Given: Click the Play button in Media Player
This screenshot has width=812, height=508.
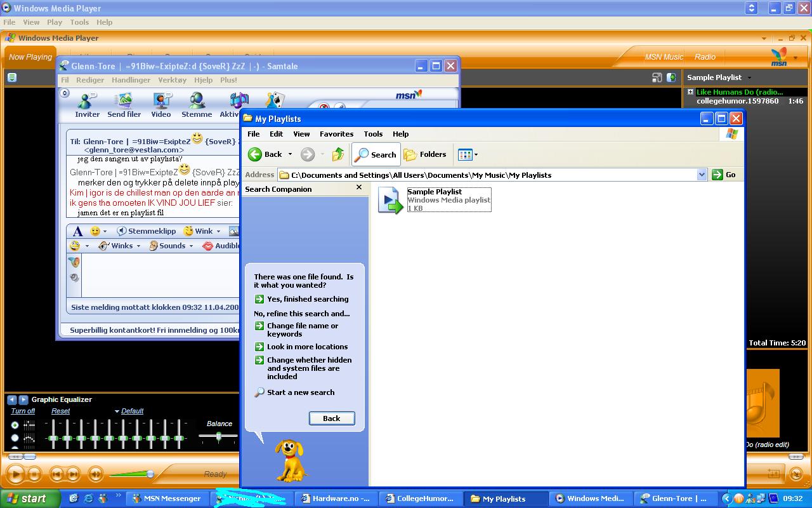Looking at the screenshot, I should pyautogui.click(x=16, y=474).
